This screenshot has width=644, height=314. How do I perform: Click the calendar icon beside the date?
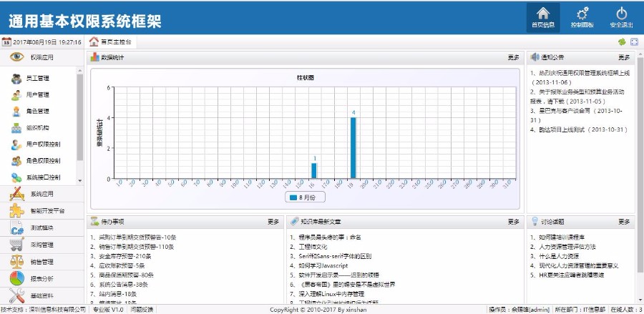[6, 42]
